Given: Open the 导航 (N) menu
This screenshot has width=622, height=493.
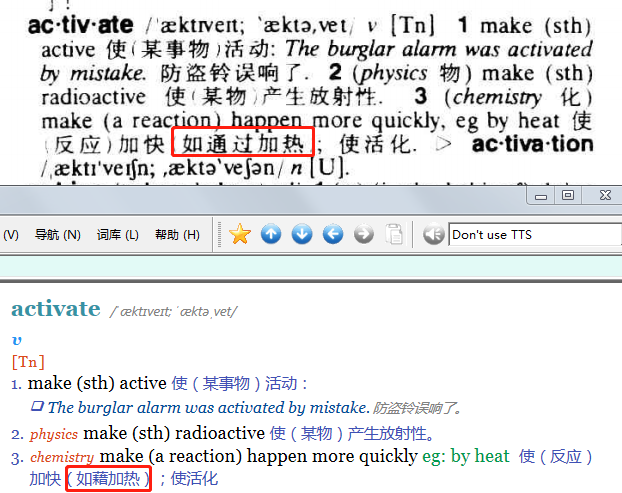Looking at the screenshot, I should (x=58, y=235).
